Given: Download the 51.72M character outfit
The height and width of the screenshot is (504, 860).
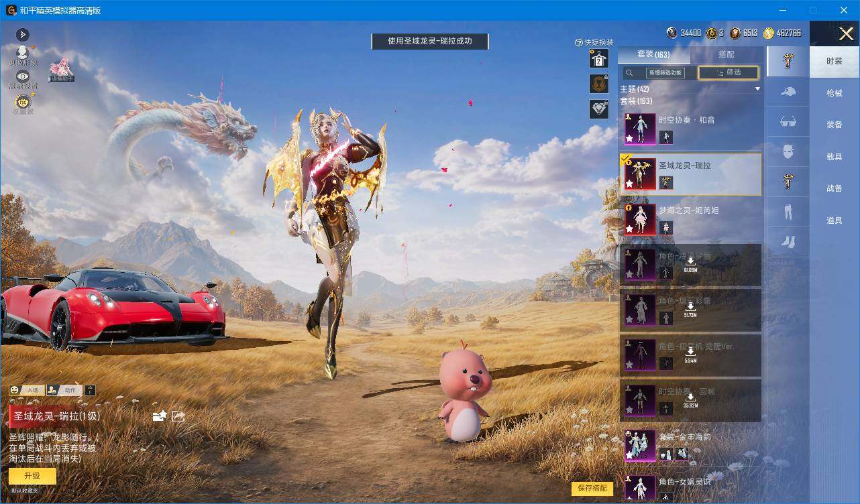Looking at the screenshot, I should point(690,310).
